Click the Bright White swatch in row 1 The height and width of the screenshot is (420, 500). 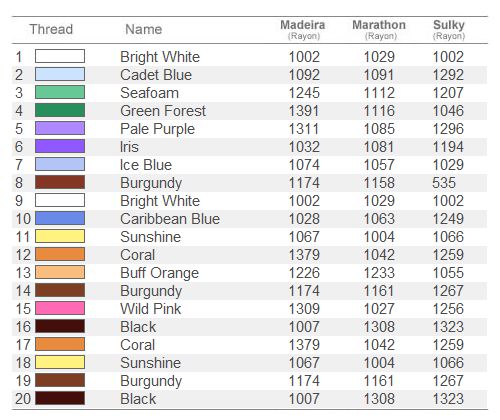pyautogui.click(x=60, y=56)
